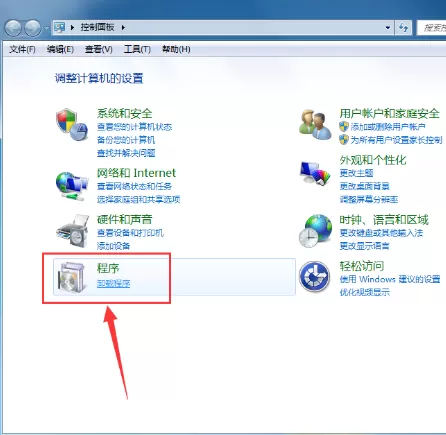Click 查找并解决问题 link
The width and height of the screenshot is (446, 435).
pos(126,153)
